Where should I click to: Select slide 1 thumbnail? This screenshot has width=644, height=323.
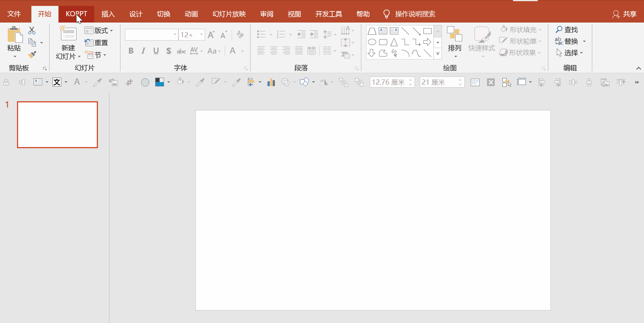click(x=57, y=125)
